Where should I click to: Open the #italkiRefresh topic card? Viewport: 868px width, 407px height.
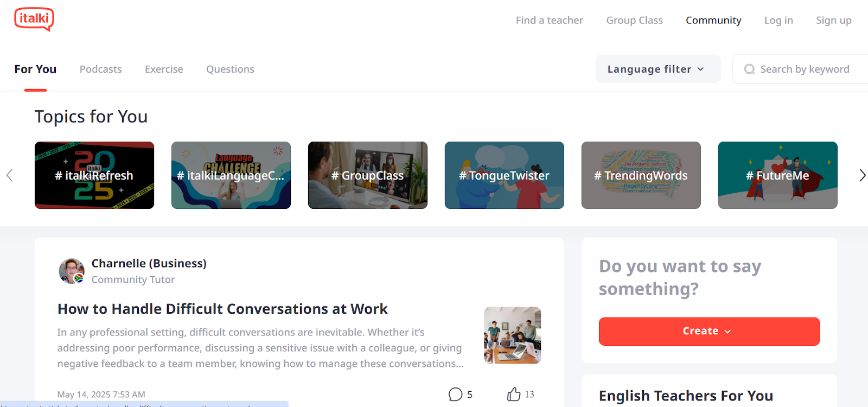pos(94,175)
